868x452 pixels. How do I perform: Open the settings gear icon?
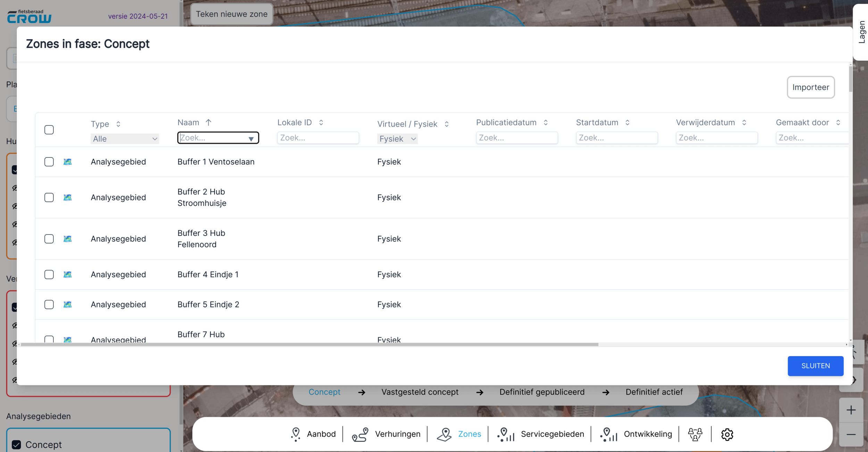tap(727, 434)
